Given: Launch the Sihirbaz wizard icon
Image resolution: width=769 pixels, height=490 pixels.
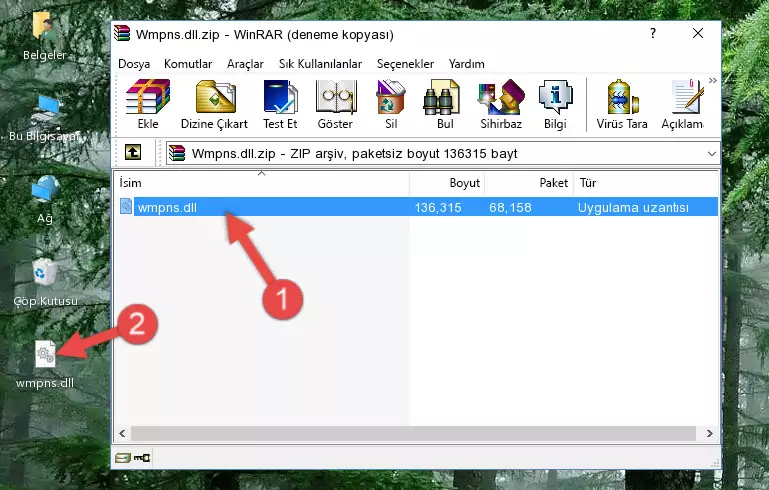Looking at the screenshot, I should point(501,97).
